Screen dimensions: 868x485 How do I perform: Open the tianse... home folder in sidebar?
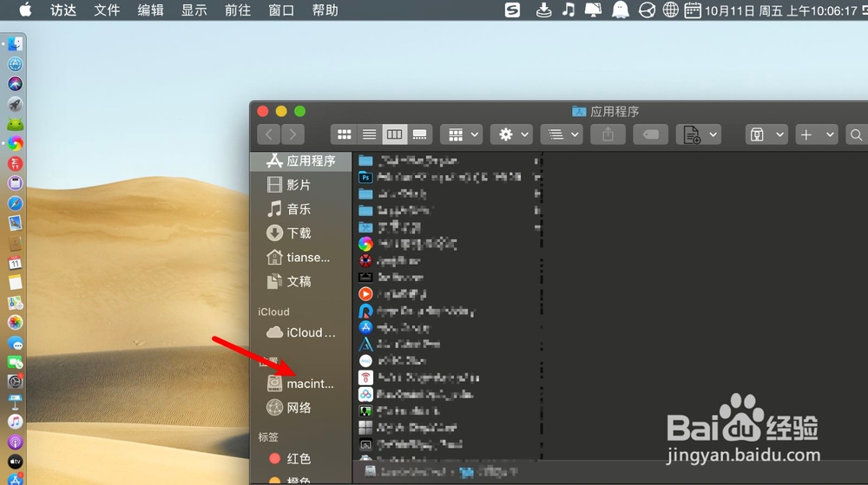(x=301, y=257)
